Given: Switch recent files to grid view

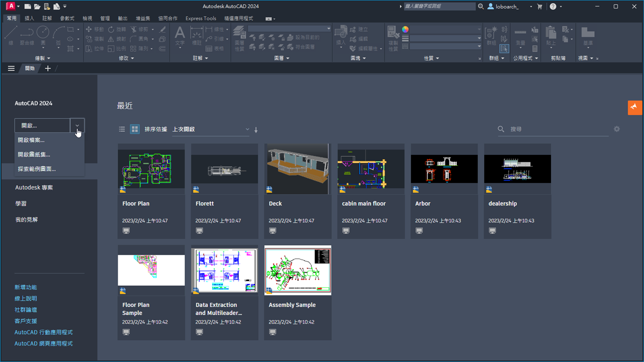Looking at the screenshot, I should pos(135,129).
